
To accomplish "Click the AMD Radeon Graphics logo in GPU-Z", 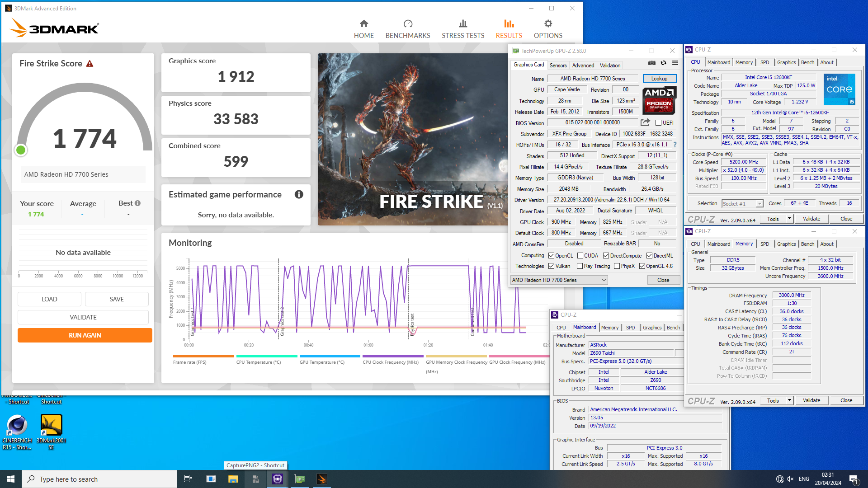I will pyautogui.click(x=659, y=100).
